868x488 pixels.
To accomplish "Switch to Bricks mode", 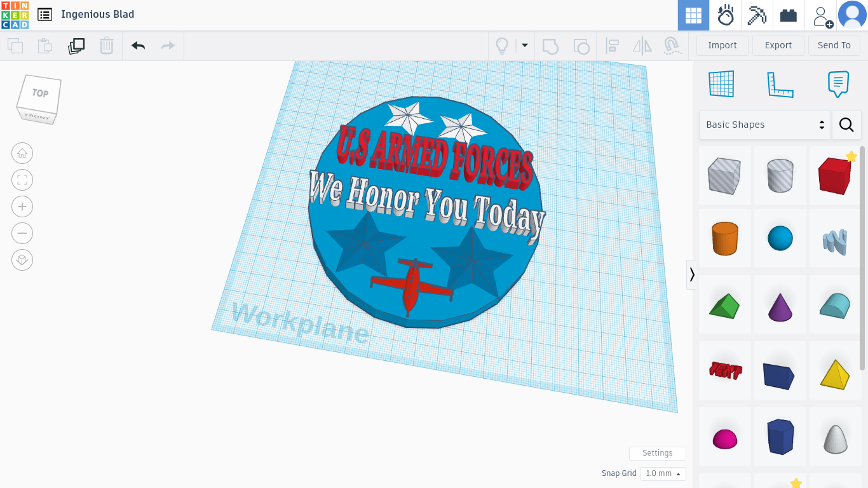I will click(x=789, y=15).
